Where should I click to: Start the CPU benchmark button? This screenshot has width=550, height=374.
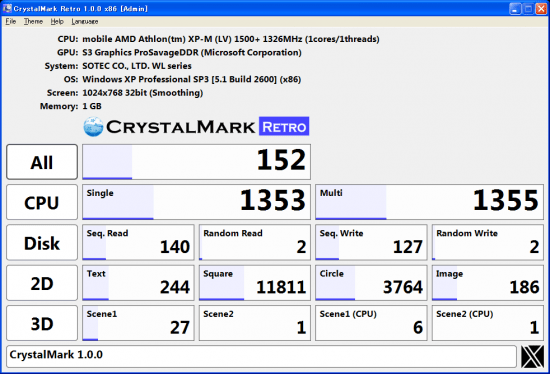42,202
